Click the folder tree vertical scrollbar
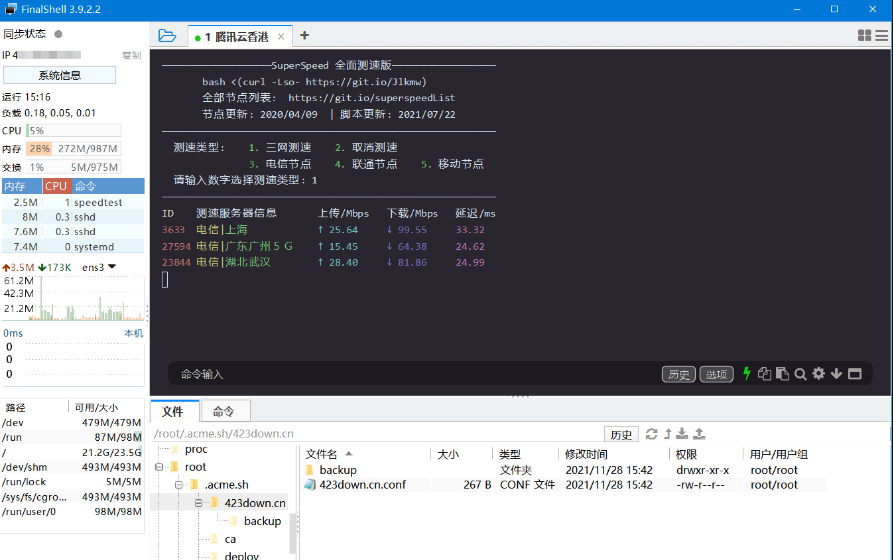Image resolution: width=893 pixels, height=560 pixels. pos(293,533)
